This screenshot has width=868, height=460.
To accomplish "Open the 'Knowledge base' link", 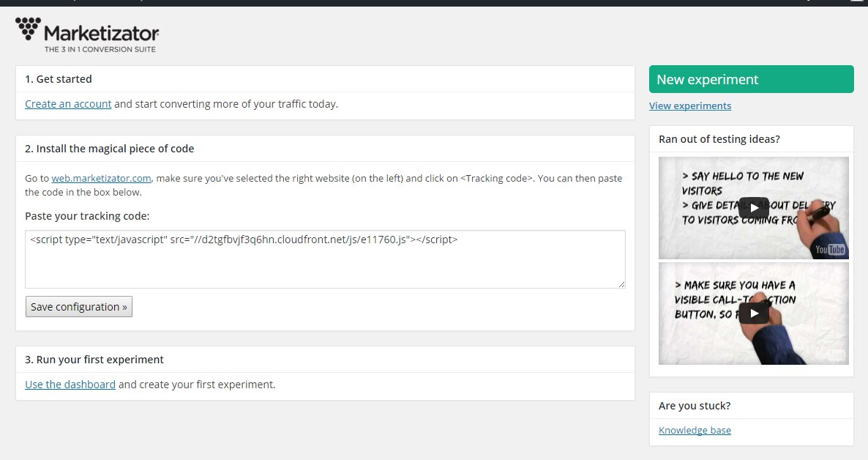I will 695,431.
